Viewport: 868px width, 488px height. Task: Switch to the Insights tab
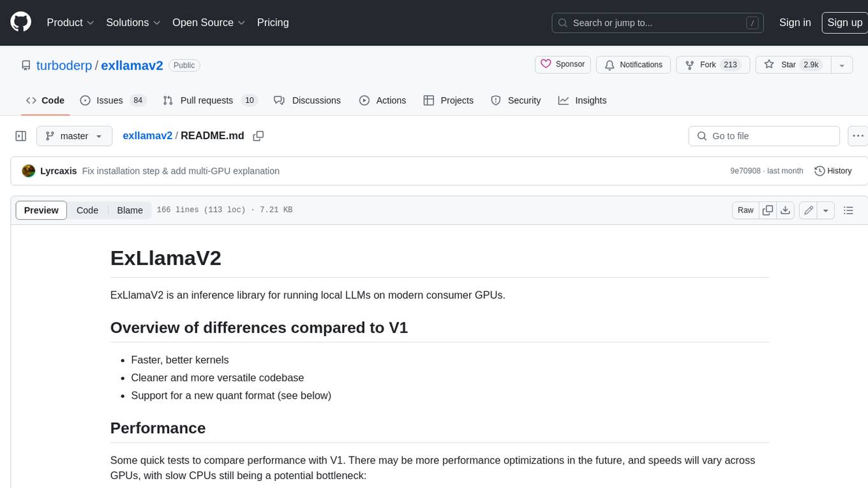click(582, 100)
